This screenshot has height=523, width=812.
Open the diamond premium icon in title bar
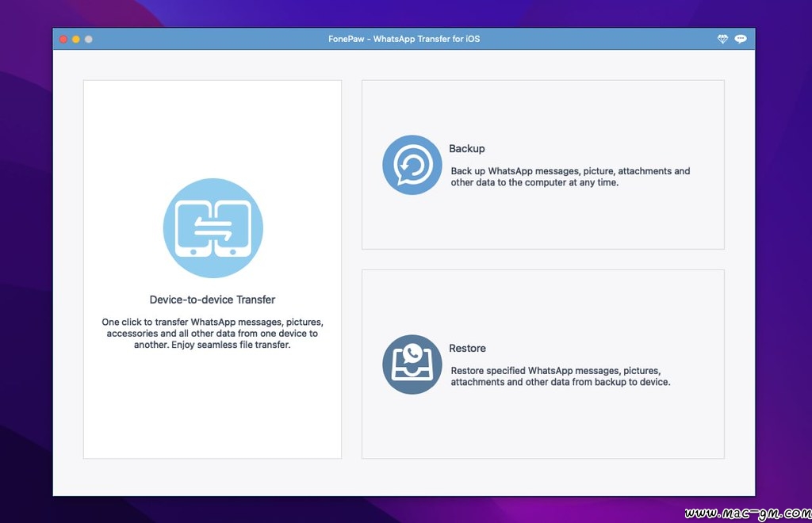click(722, 39)
